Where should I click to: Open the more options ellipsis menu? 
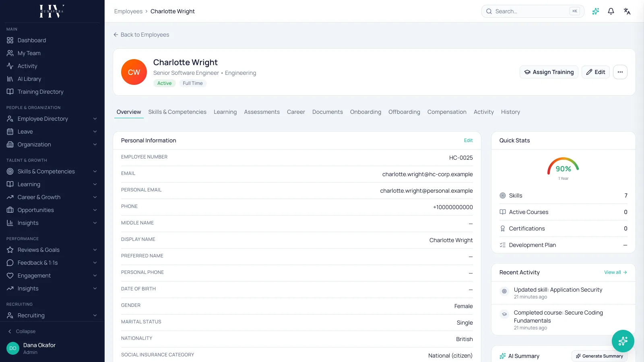(x=620, y=72)
